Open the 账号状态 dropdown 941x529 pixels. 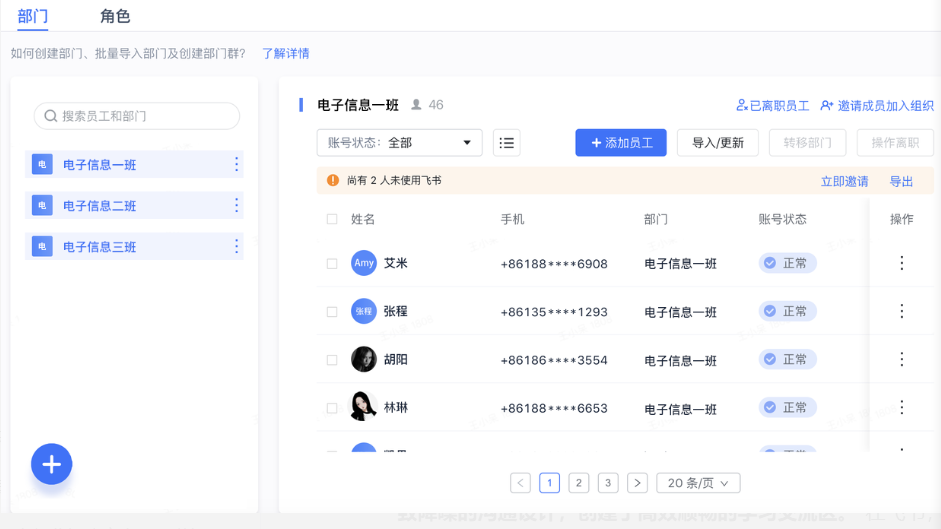coord(400,143)
